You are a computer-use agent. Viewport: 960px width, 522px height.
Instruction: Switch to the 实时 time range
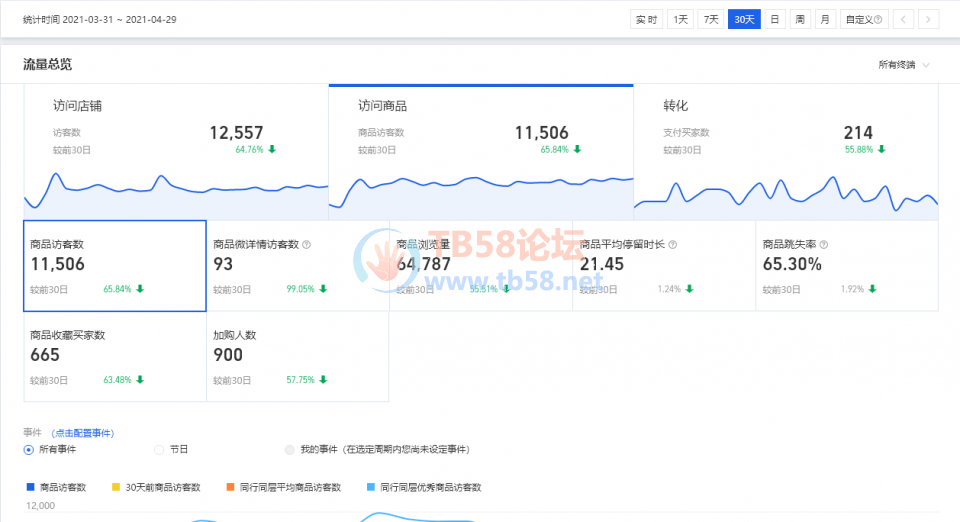tap(646, 19)
